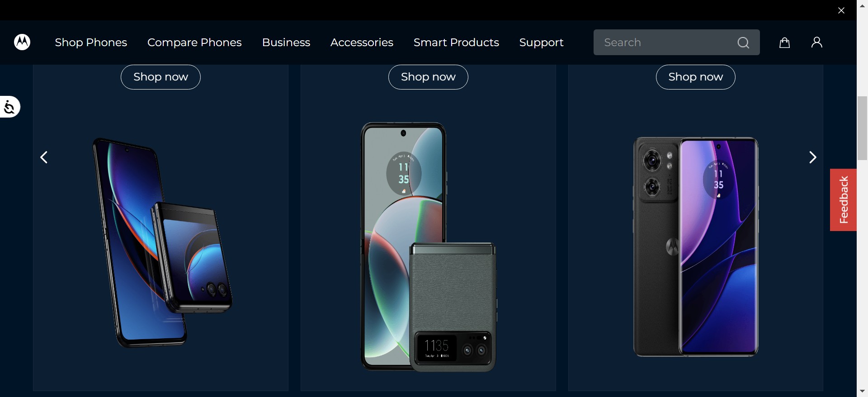The height and width of the screenshot is (397, 868).
Task: Click Shop now for the black edge phone
Action: coord(695,77)
